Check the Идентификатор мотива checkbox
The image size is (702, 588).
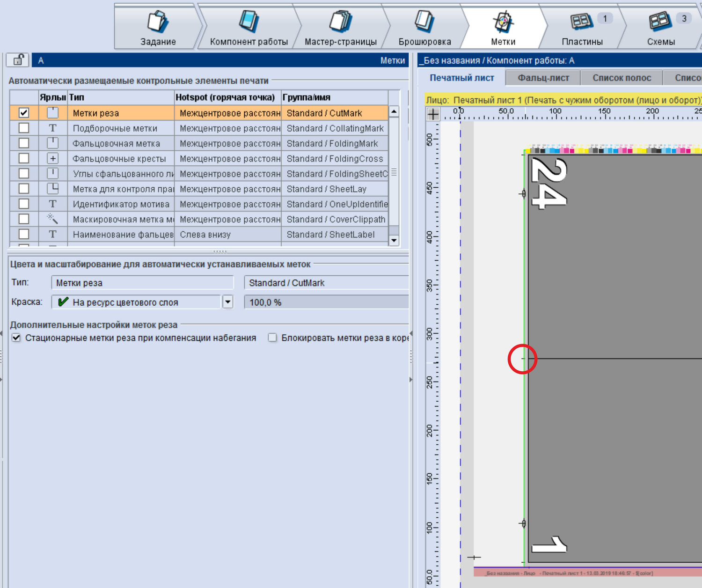pyautogui.click(x=24, y=204)
